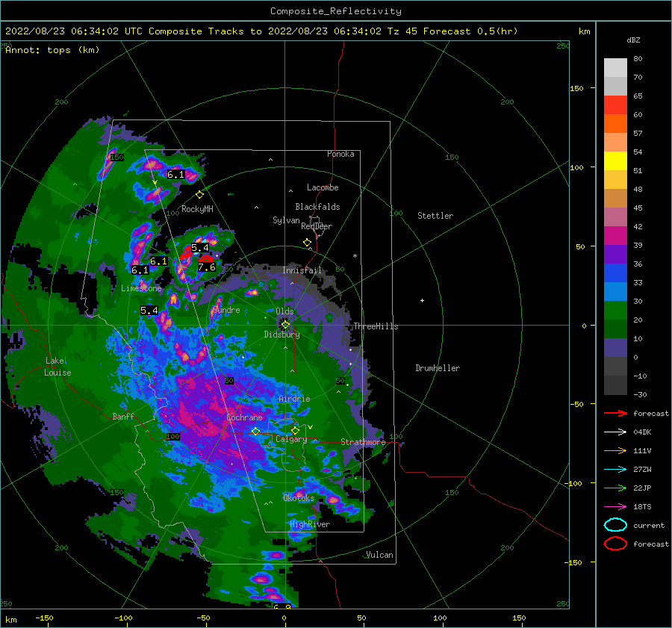This screenshot has height=628, width=672.
Task: Click the Calgary city label
Action: pos(291,439)
